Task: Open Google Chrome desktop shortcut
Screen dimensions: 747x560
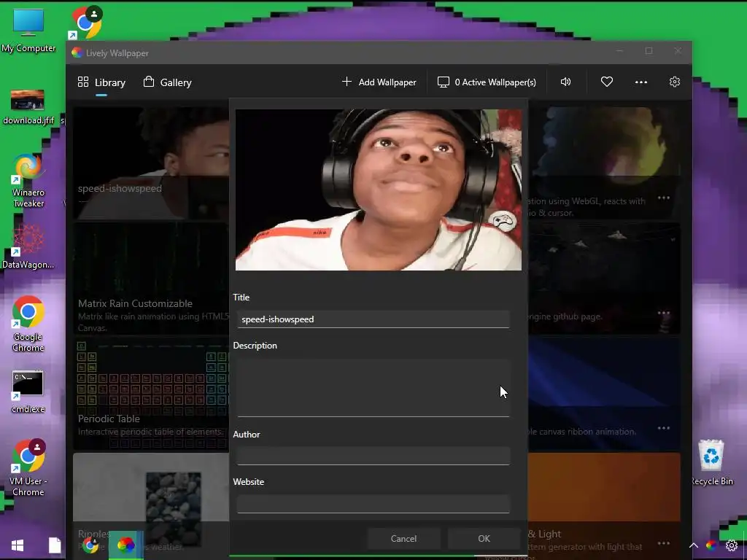Action: click(x=28, y=324)
